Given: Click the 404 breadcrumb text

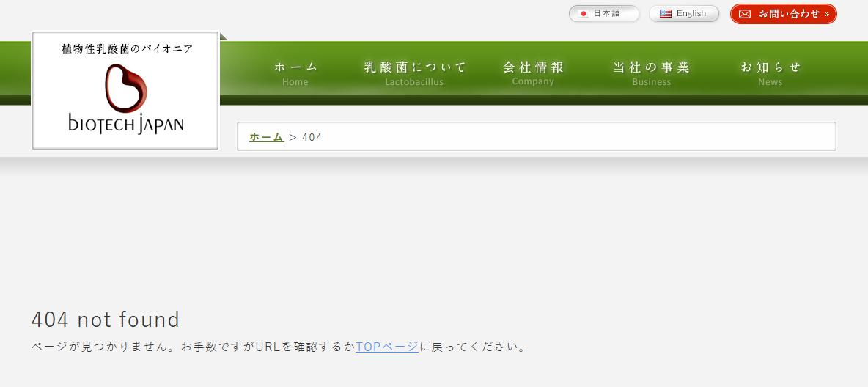Looking at the screenshot, I should point(312,137).
